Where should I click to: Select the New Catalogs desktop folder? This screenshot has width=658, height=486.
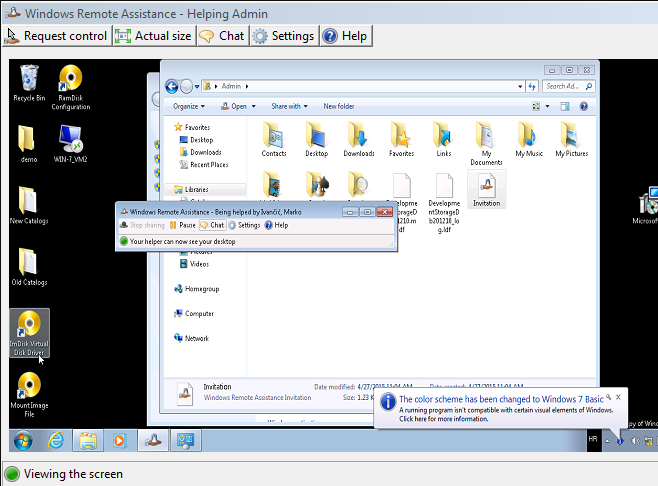[29, 206]
